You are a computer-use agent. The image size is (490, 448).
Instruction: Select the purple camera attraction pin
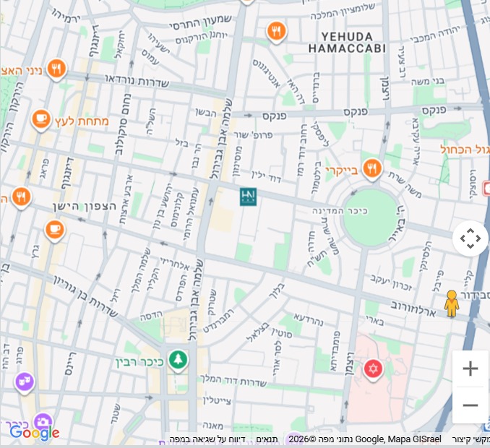click(43, 422)
